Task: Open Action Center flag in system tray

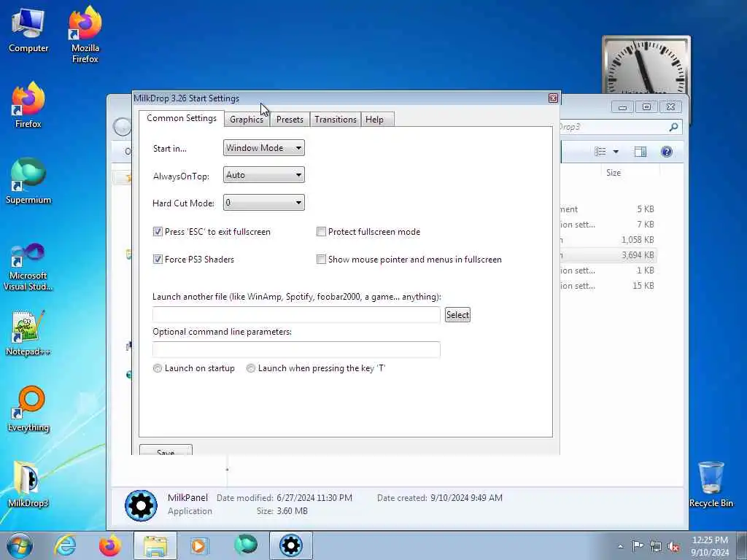Action: coord(638,546)
